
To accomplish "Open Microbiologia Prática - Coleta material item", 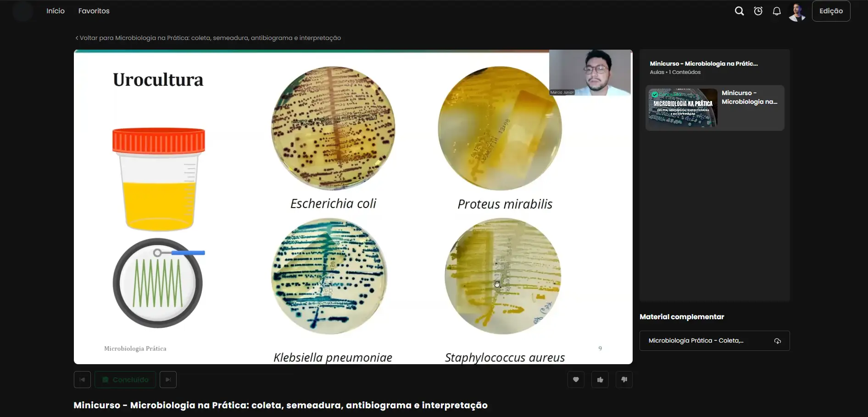I will pyautogui.click(x=714, y=341).
